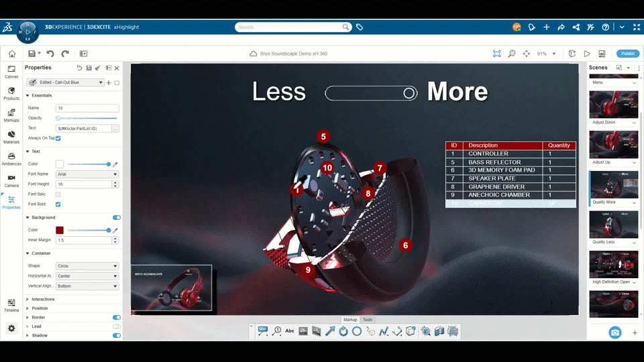Screen dimensions: 644x362
Task: Click the text Color swatch
Action: coord(60,164)
